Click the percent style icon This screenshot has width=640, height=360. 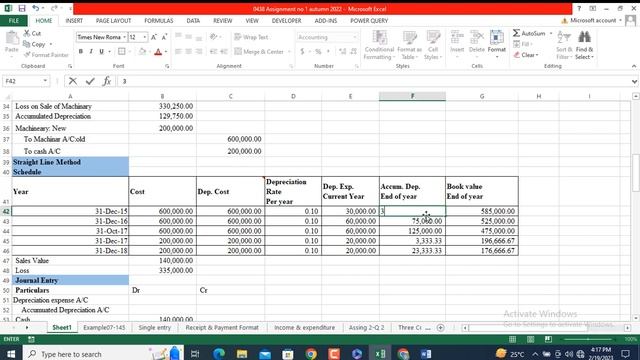tap(318, 51)
